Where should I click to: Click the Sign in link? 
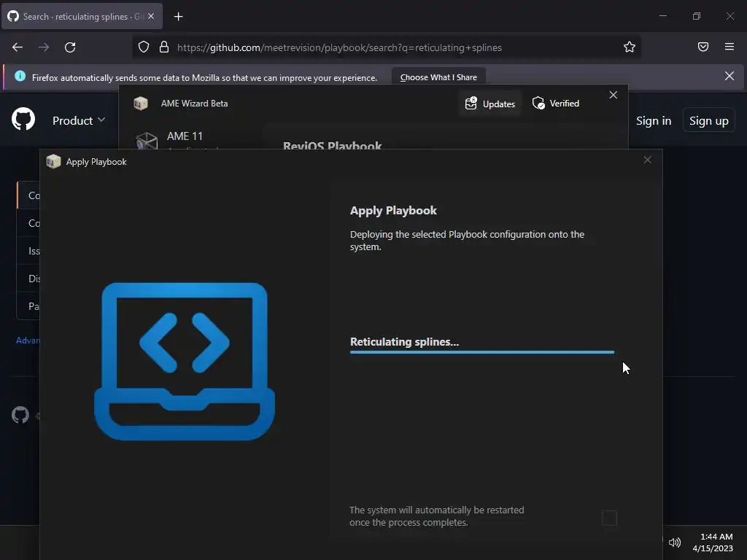pyautogui.click(x=653, y=120)
